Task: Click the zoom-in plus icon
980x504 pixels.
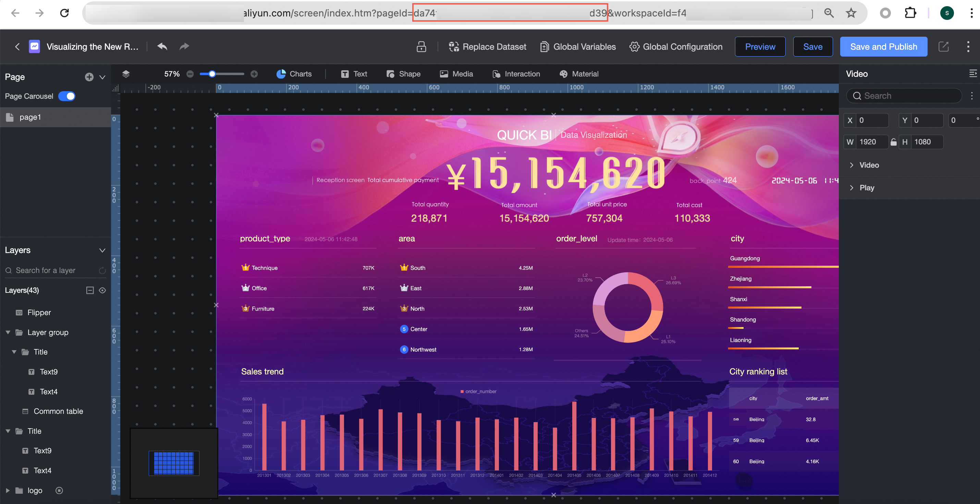Action: [254, 74]
